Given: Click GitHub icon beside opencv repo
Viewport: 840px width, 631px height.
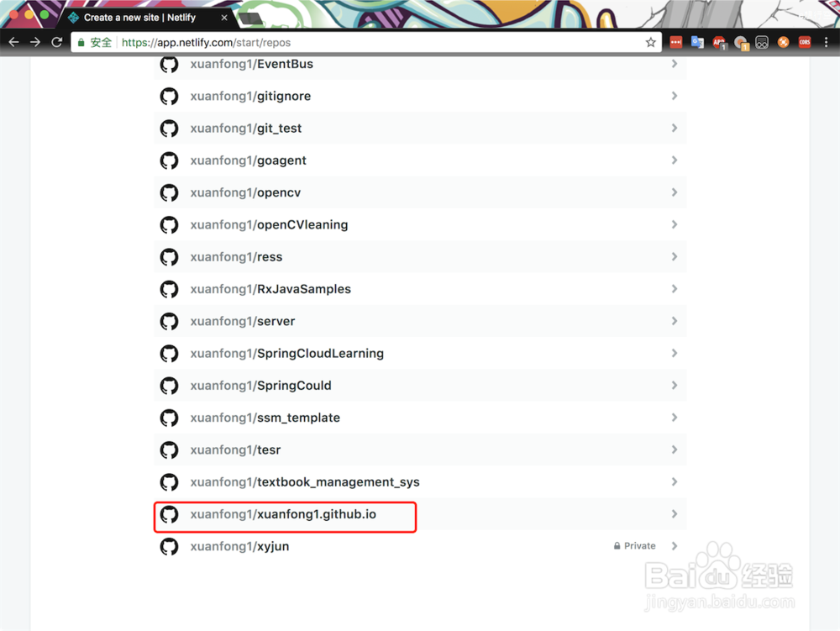Looking at the screenshot, I should 170,193.
